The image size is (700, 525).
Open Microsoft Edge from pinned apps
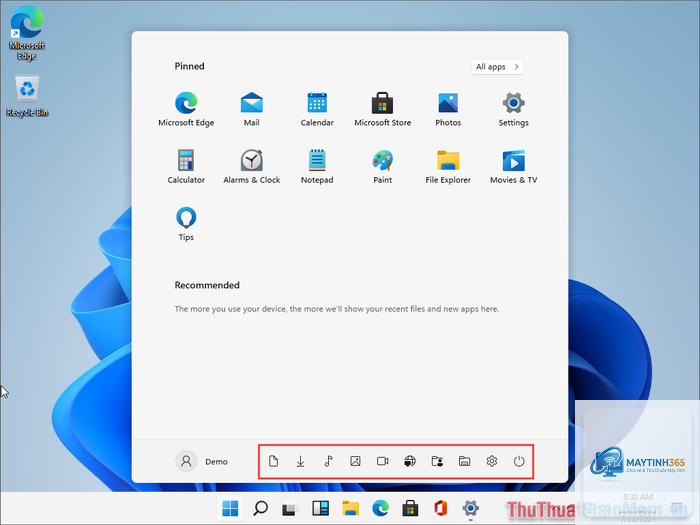[186, 109]
